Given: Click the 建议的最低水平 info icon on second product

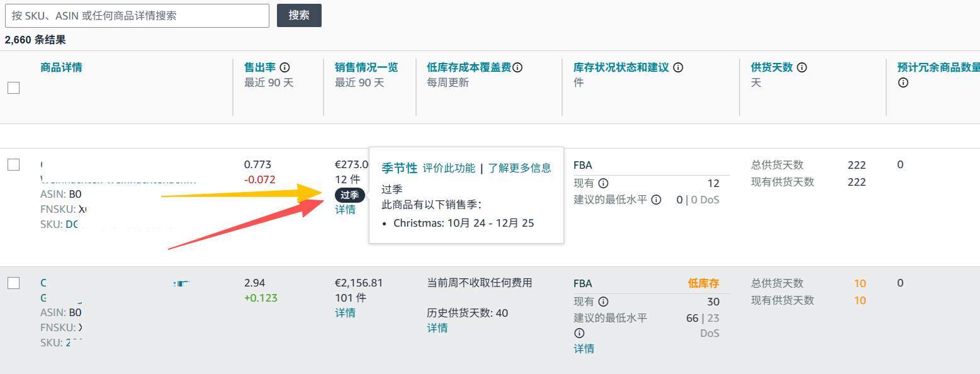Looking at the screenshot, I should pyautogui.click(x=580, y=332).
